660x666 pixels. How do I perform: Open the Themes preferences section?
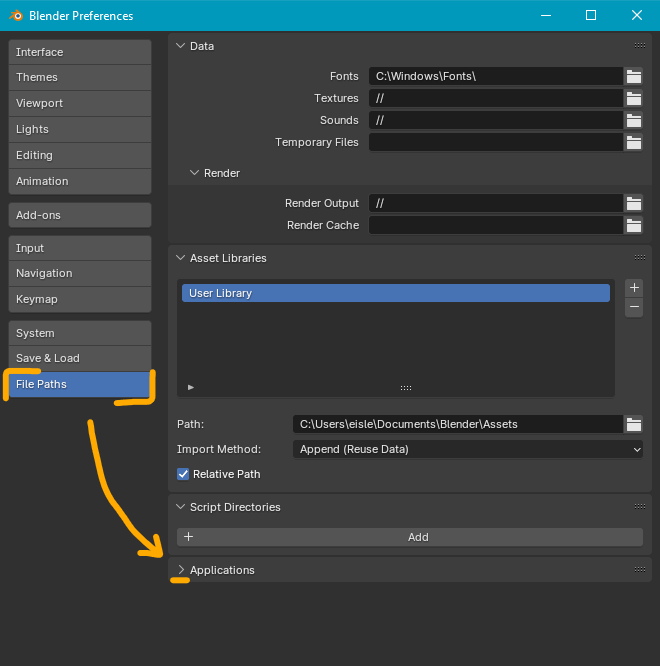(x=80, y=77)
